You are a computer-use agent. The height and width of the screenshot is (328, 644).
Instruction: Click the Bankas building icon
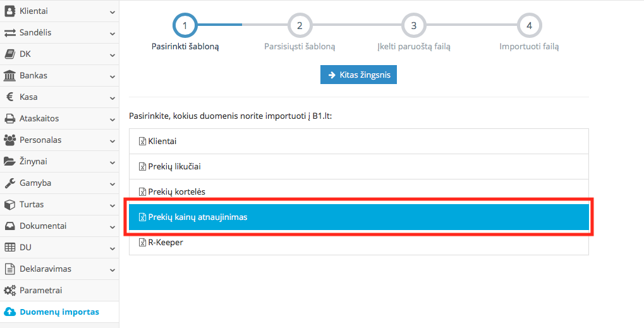10,76
